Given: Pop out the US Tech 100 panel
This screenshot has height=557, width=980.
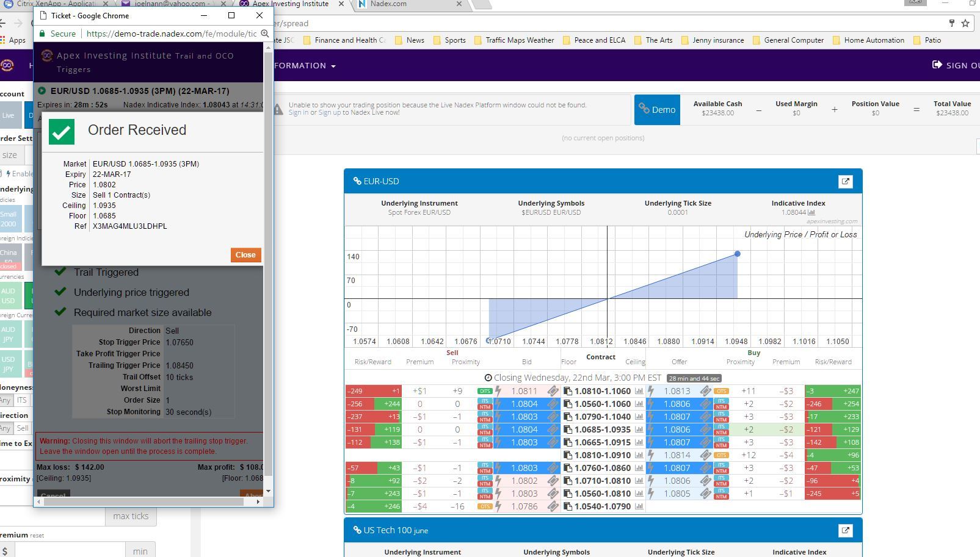Looking at the screenshot, I should (845, 530).
